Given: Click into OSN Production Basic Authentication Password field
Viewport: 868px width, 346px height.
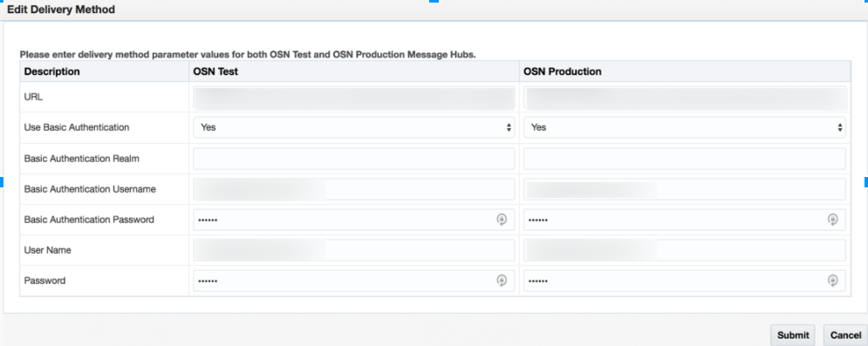Looking at the screenshot, I should 685,220.
